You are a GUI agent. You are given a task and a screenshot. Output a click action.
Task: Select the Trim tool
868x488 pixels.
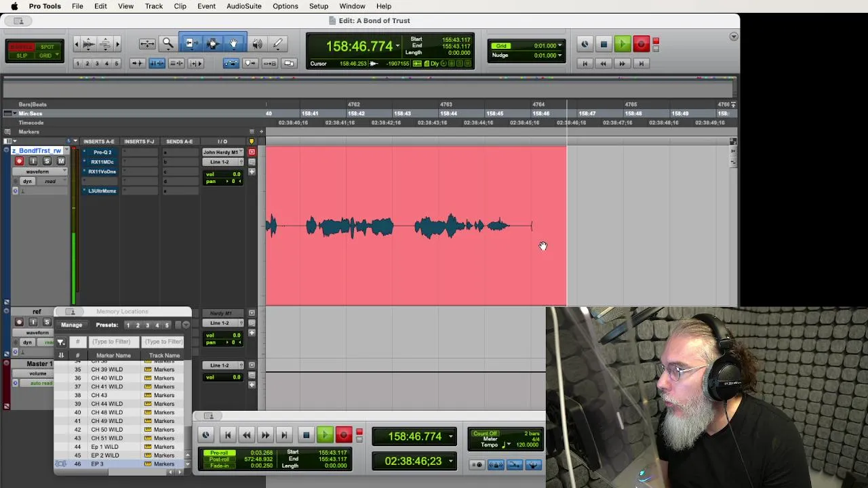pos(191,44)
